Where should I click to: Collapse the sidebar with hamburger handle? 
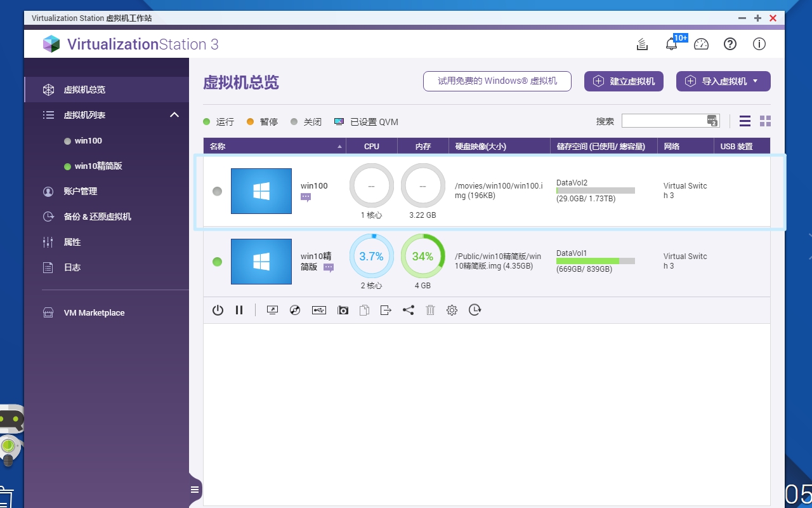195,490
